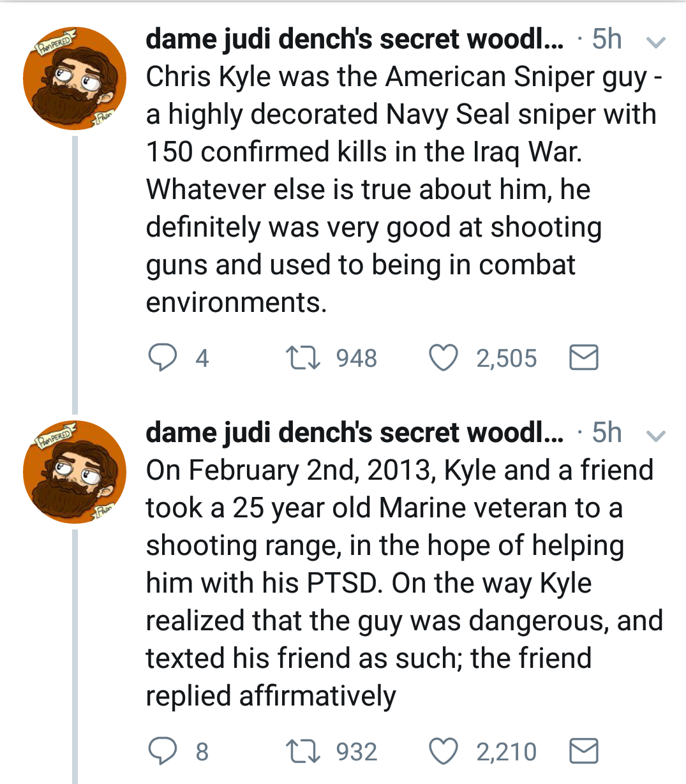Screen dimensions: 686x784
Task: View the 948 retweets count
Action: (357, 359)
